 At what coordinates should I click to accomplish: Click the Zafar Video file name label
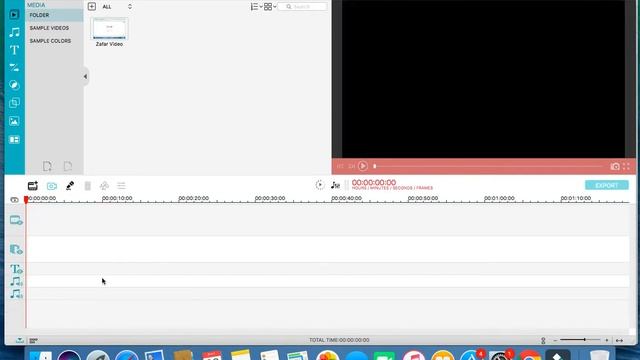pos(109,44)
